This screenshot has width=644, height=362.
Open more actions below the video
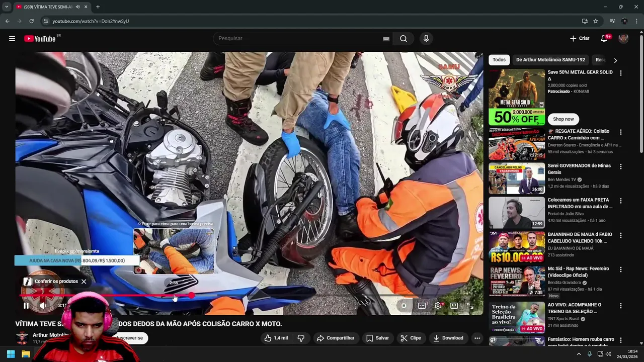(477, 338)
